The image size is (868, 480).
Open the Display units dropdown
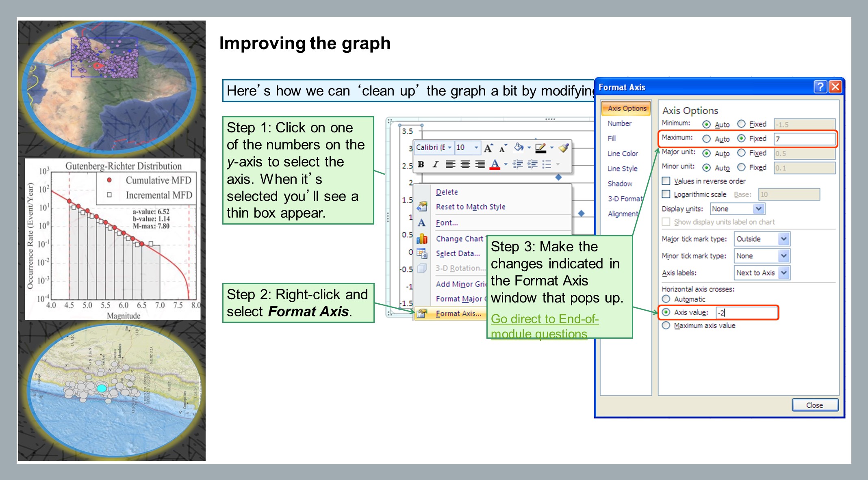tap(758, 209)
